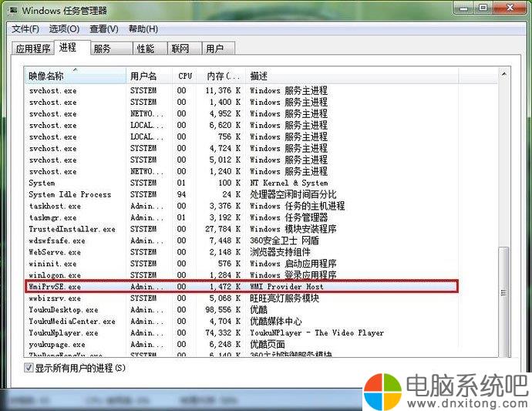Sort by 用户名 column header
This screenshot has width=532, height=411.
150,76
